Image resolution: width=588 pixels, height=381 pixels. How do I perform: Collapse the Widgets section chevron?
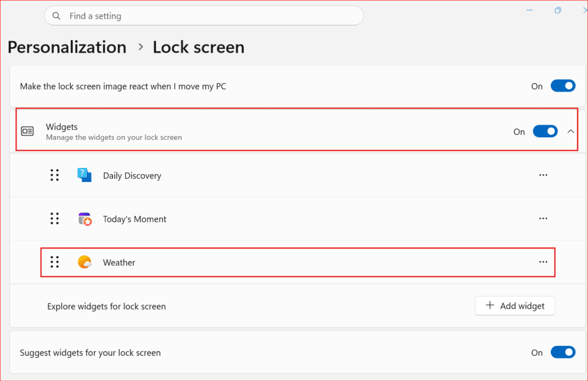570,131
